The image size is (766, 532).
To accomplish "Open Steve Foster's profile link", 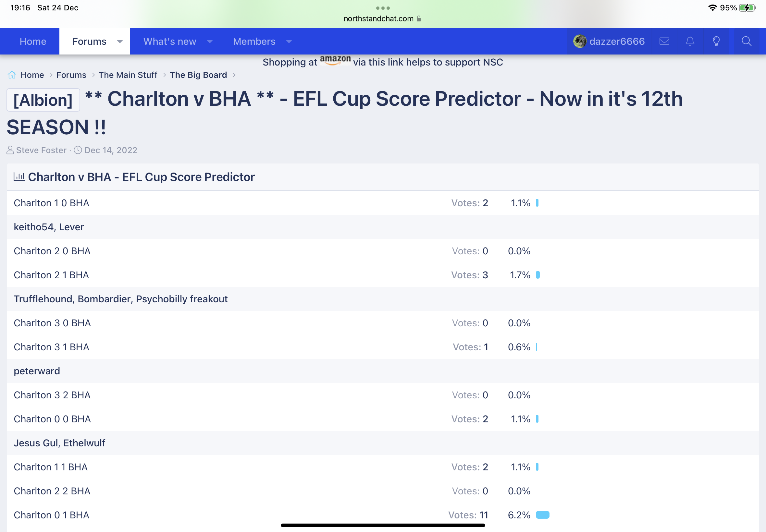I will tap(41, 150).
